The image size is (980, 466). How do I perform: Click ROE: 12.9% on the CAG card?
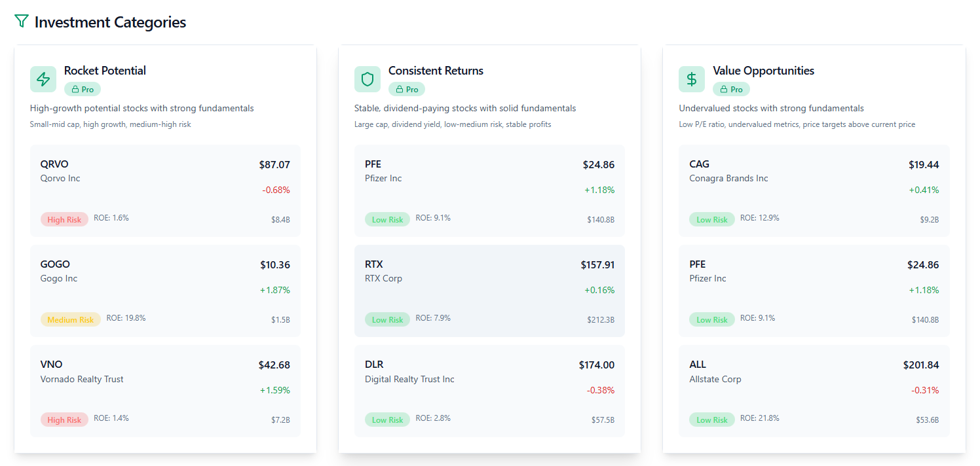760,218
